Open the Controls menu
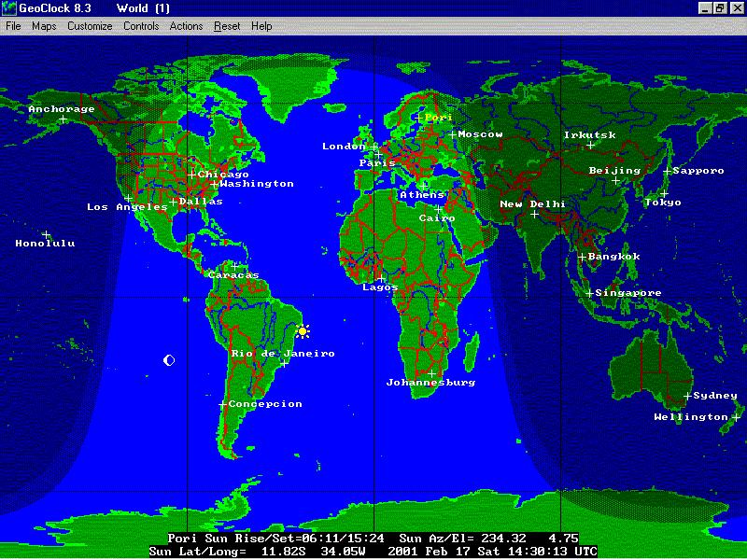The height and width of the screenshot is (560, 747). click(141, 26)
